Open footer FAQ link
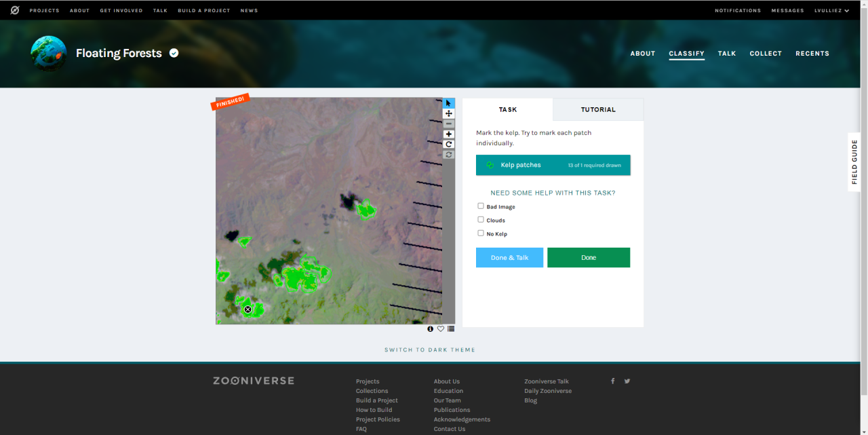 361,429
